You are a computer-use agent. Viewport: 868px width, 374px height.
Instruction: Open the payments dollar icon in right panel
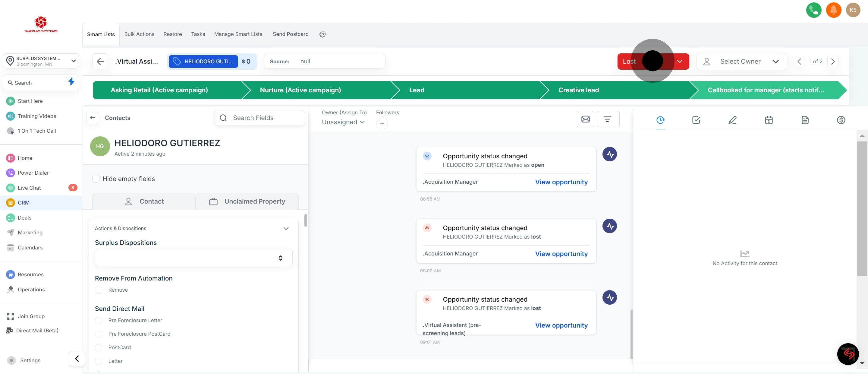pyautogui.click(x=841, y=120)
